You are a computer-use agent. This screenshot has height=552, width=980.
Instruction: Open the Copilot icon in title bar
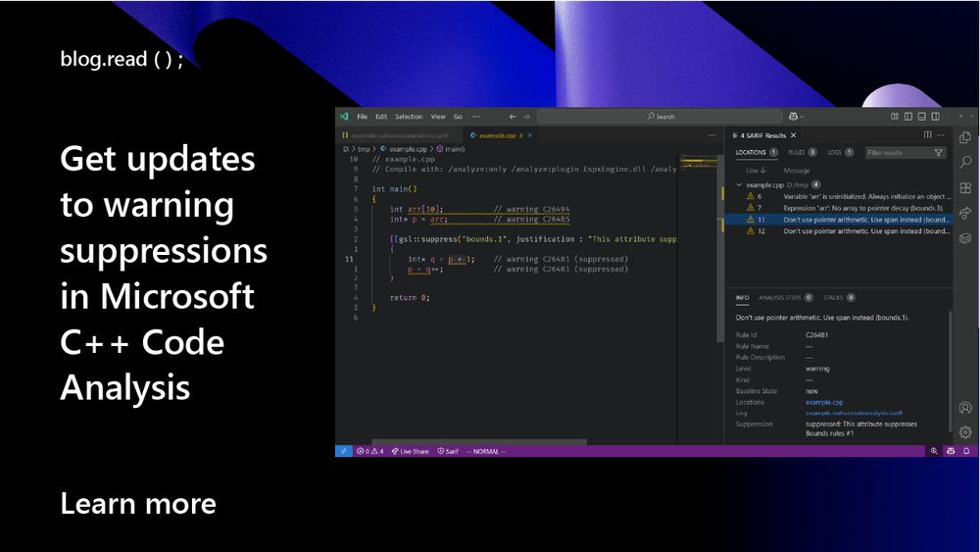(x=793, y=117)
